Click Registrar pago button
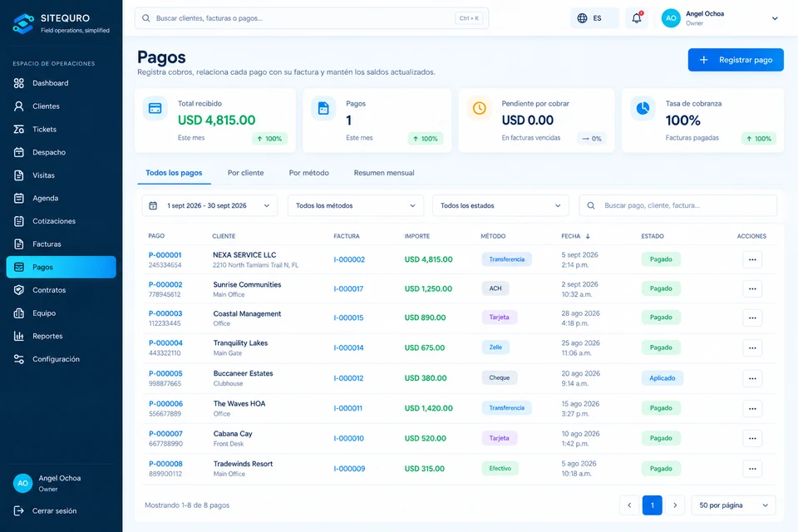The width and height of the screenshot is (798, 532). 736,60
